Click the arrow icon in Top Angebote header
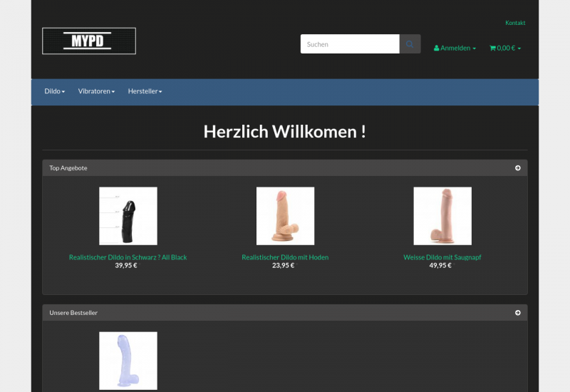Viewport: 570px width, 392px height. (517, 168)
